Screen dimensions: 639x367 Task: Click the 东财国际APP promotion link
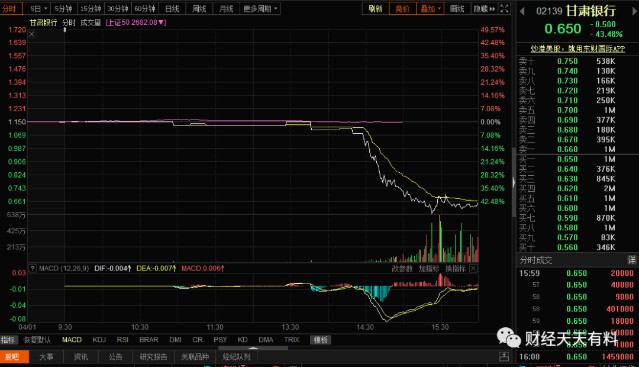tap(577, 49)
